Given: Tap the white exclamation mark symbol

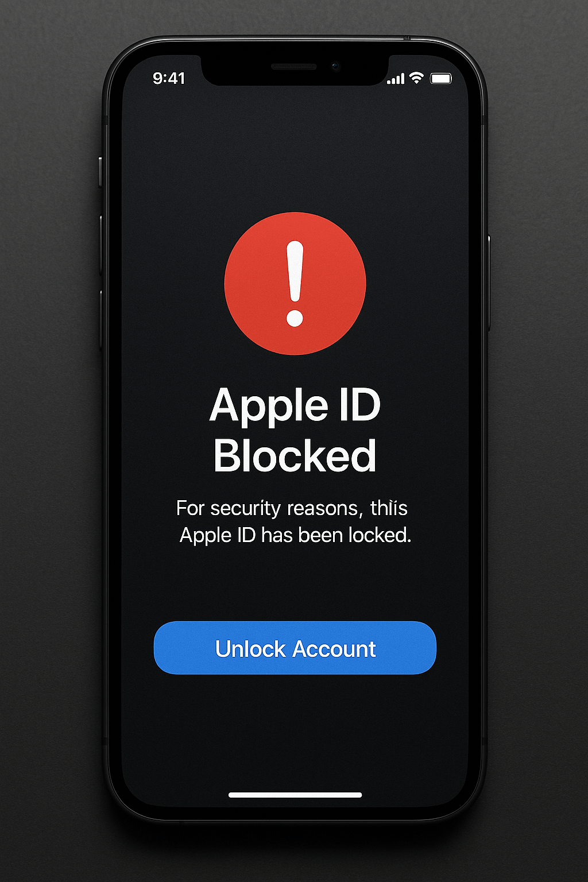Looking at the screenshot, I should 295,284.
